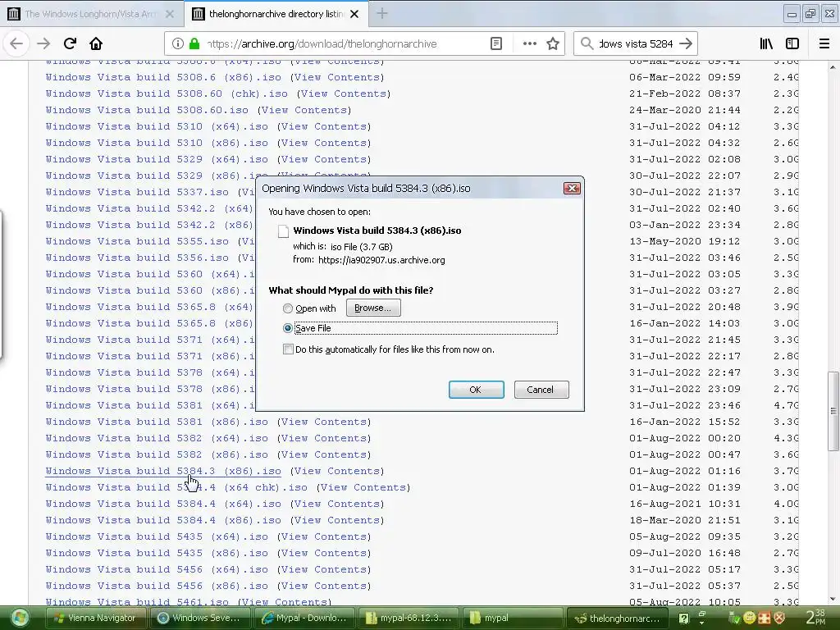
Task: Click the file name in the dialog
Action: pos(377,231)
